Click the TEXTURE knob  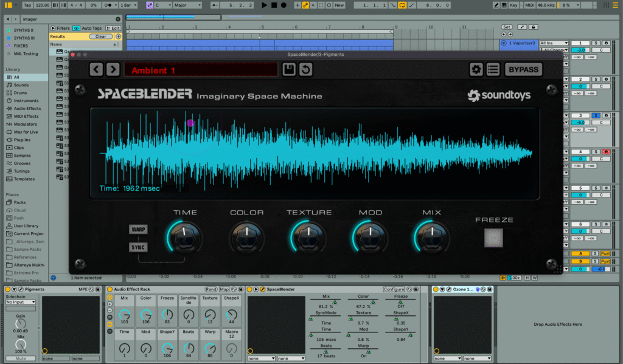coord(308,238)
